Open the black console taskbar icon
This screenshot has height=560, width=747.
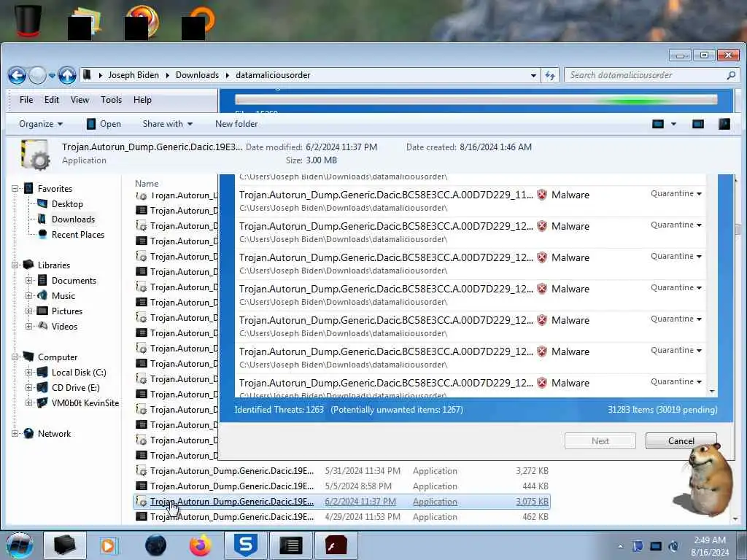pos(290,545)
